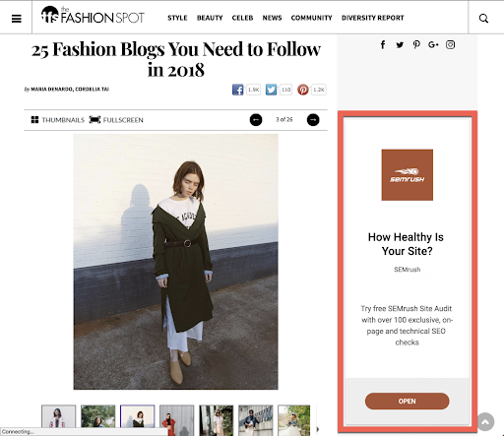This screenshot has width=504, height=436.
Task: Advance thumbnail strip with right arrow
Action: (318, 429)
